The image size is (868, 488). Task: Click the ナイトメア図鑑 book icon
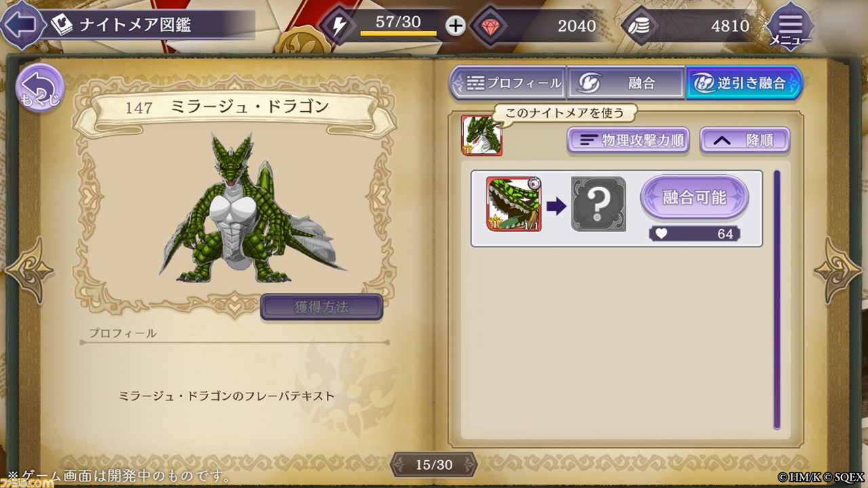tap(62, 25)
